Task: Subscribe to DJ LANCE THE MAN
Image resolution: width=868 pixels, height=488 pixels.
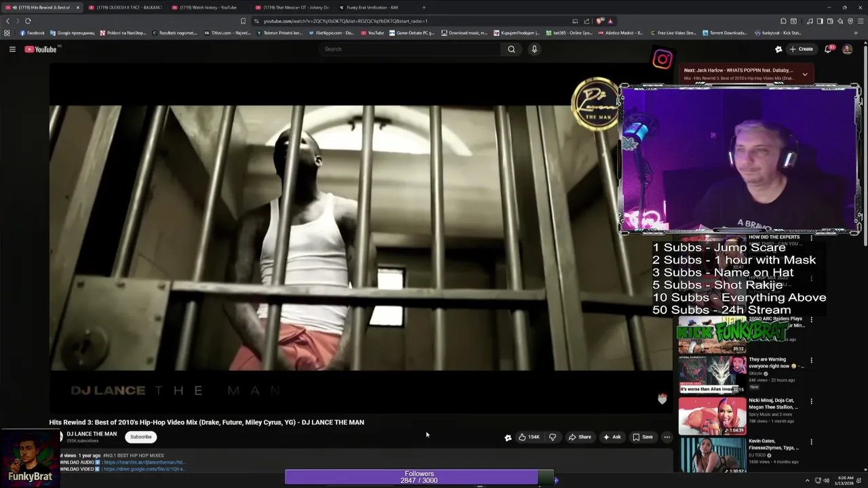Action: pos(141,437)
